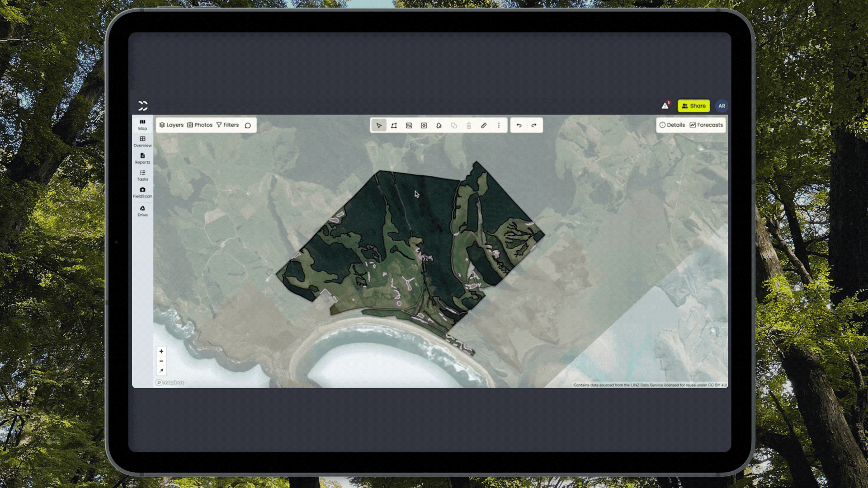Open the Filters options

click(227, 125)
